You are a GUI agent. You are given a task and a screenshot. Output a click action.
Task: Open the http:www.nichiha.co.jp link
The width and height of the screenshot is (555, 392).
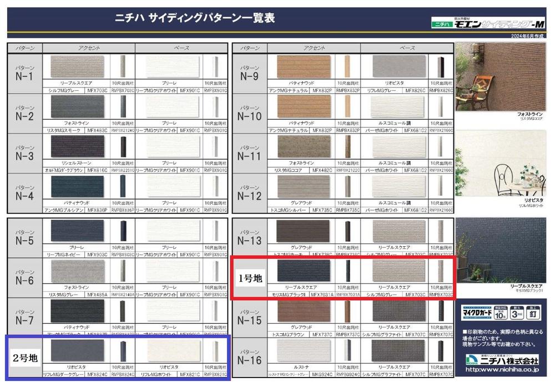[x=502, y=370]
